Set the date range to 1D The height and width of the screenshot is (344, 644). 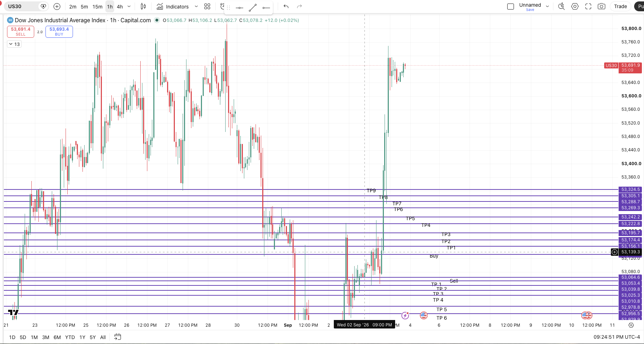tap(12, 337)
